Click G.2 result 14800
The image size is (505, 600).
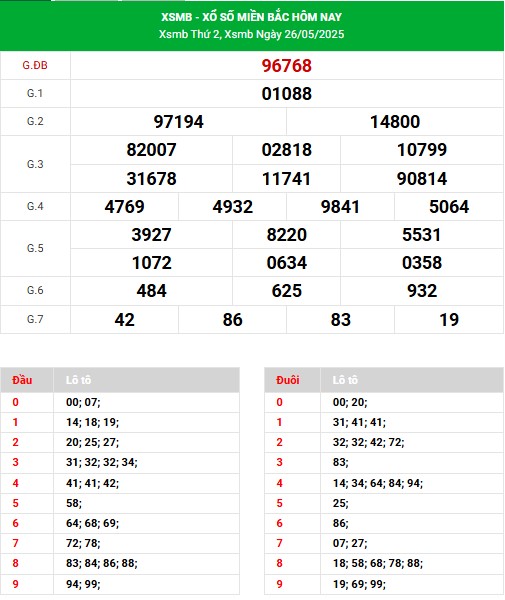[395, 122]
